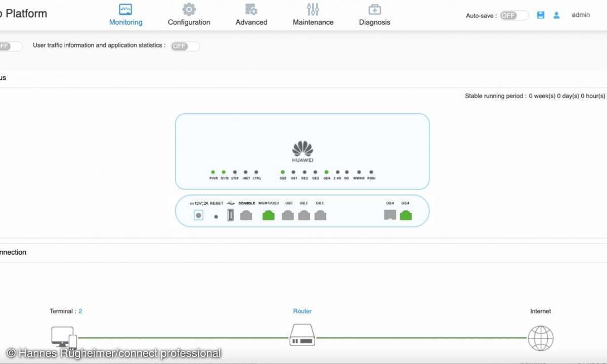Click the WWAN LED indicator
This screenshot has width=607, height=364.
click(359, 172)
